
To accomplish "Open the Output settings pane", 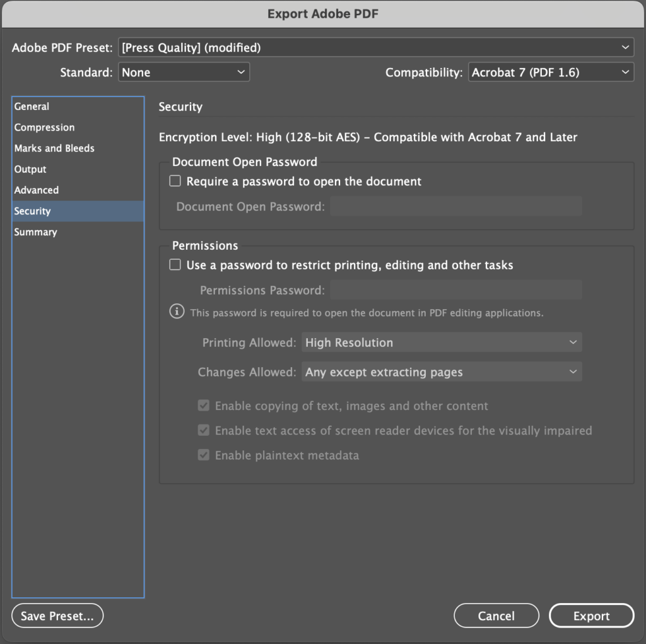I will point(30,168).
